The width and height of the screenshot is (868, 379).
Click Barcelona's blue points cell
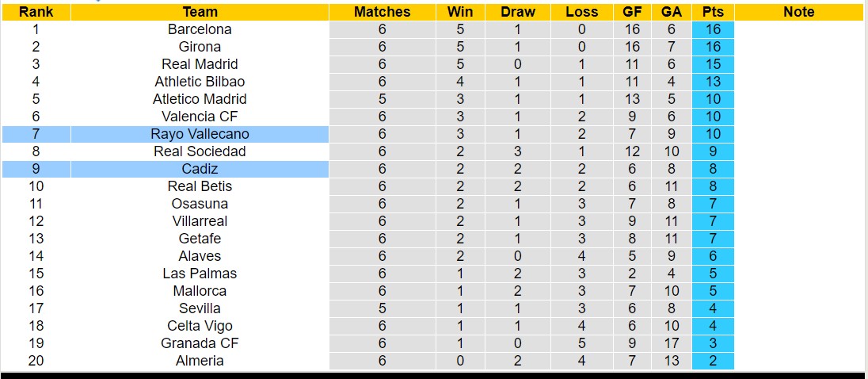pyautogui.click(x=713, y=29)
